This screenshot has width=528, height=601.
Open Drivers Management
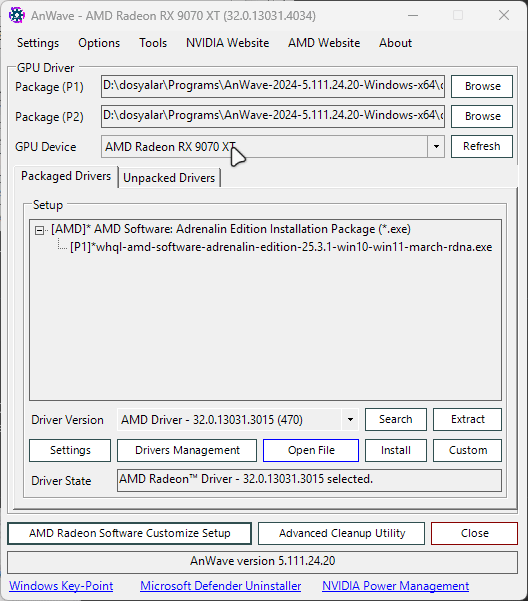click(187, 450)
